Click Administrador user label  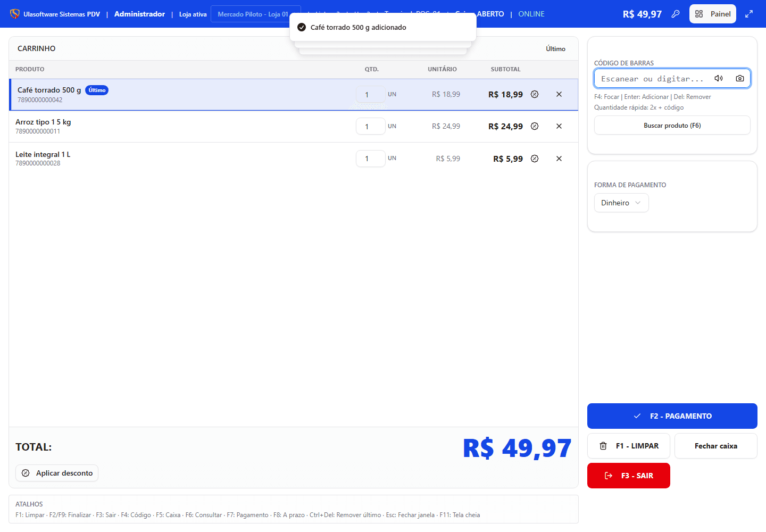tap(139, 14)
